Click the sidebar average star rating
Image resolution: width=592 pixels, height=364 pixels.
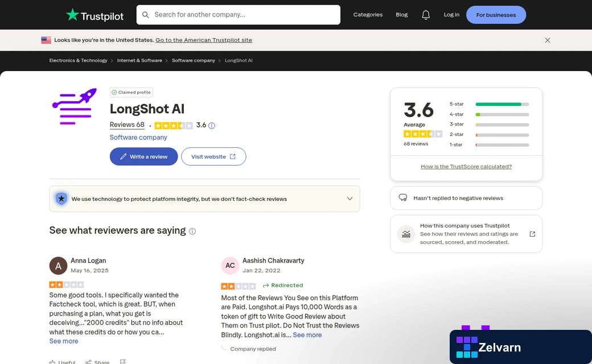tap(422, 134)
